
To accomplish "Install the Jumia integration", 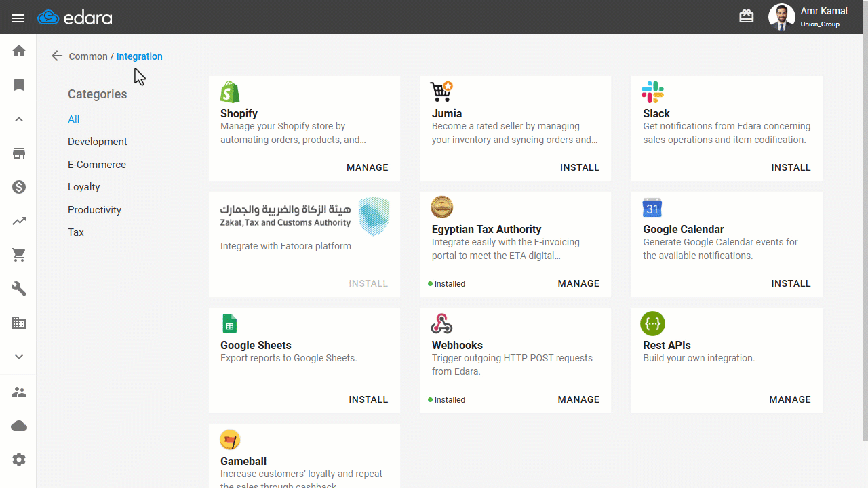I will [580, 167].
